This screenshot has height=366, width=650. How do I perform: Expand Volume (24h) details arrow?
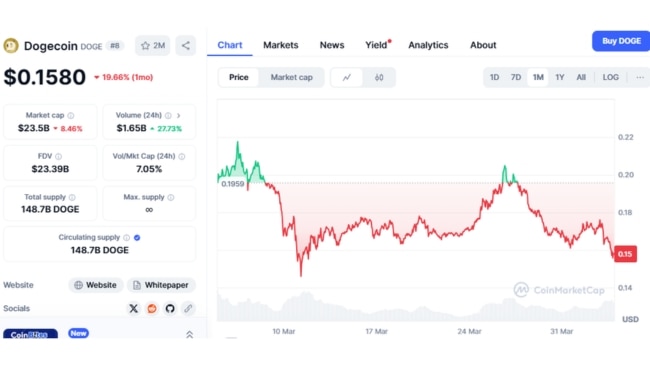pos(179,116)
